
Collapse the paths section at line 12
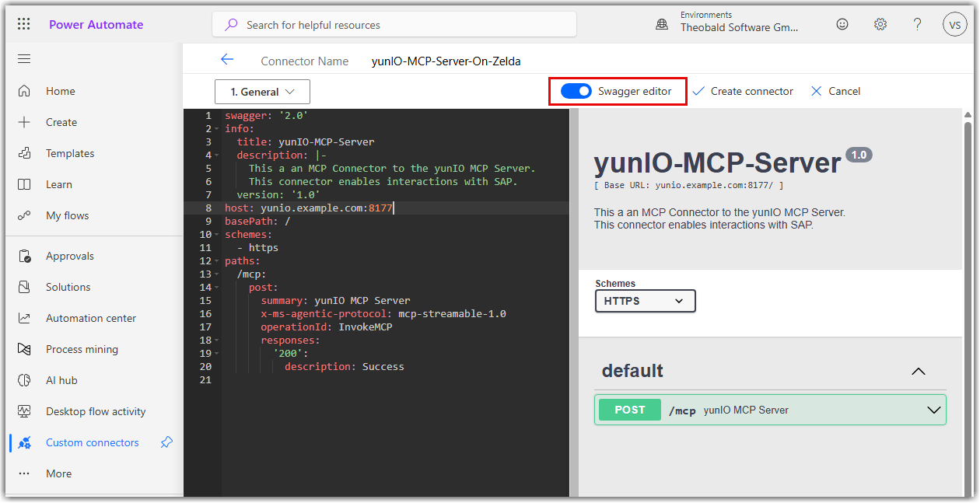click(216, 261)
